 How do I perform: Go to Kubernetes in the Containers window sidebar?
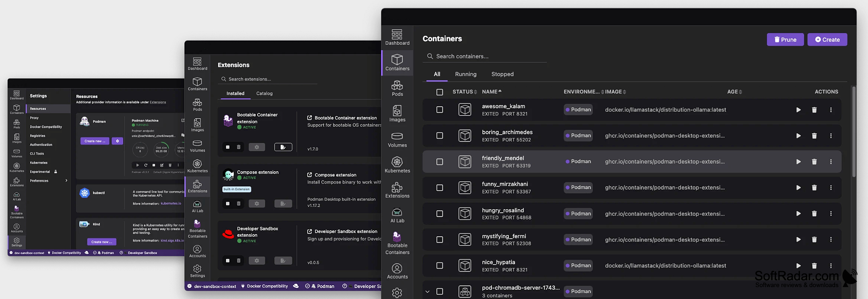[x=397, y=165]
